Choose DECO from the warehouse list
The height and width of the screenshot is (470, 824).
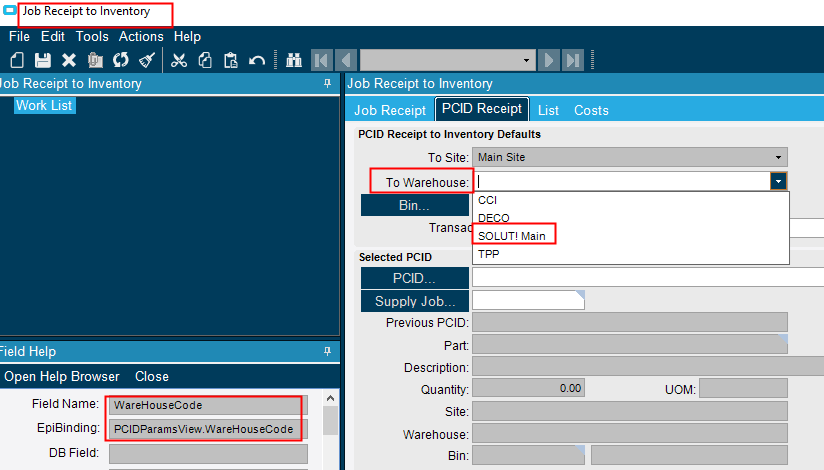(x=631, y=218)
